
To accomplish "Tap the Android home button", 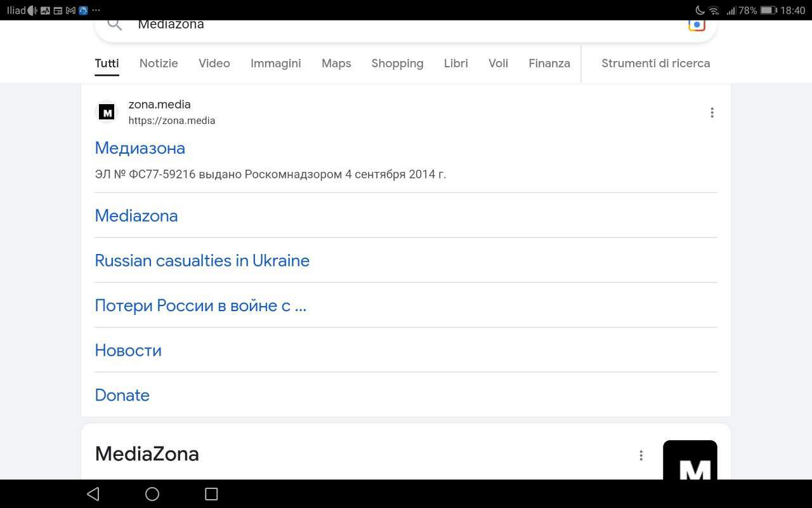I will (x=152, y=494).
